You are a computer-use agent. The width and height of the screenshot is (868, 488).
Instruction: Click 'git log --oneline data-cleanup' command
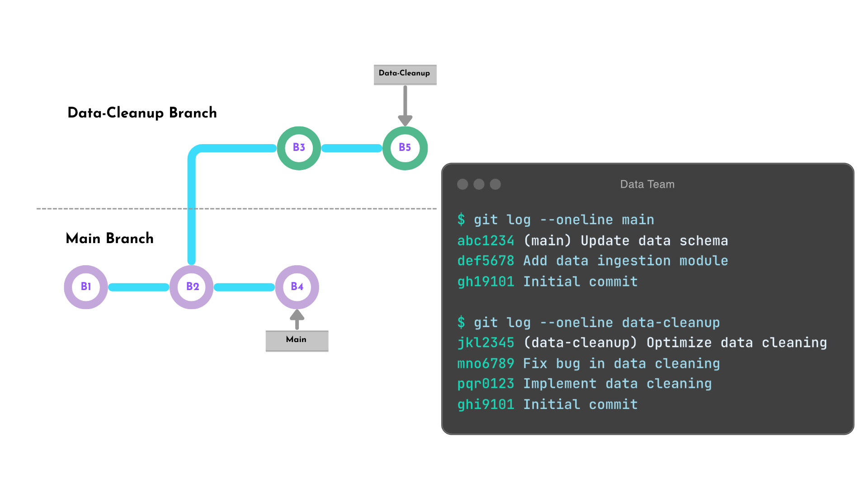[597, 323]
